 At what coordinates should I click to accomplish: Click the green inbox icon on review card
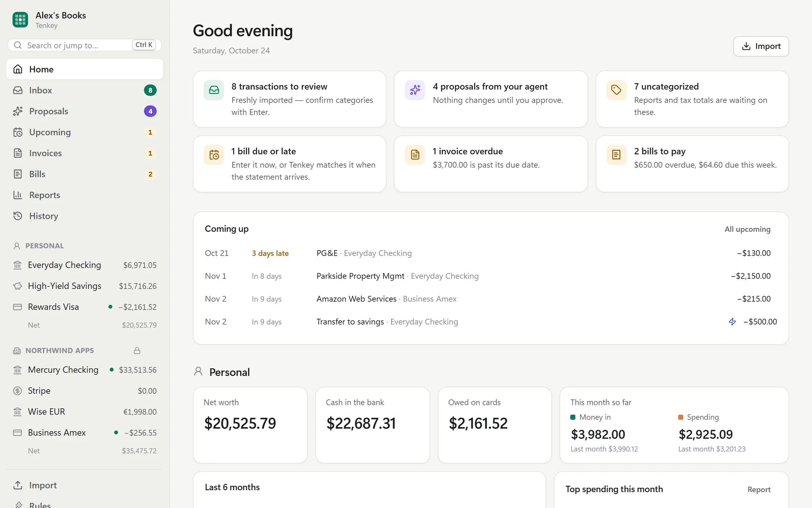tap(214, 90)
